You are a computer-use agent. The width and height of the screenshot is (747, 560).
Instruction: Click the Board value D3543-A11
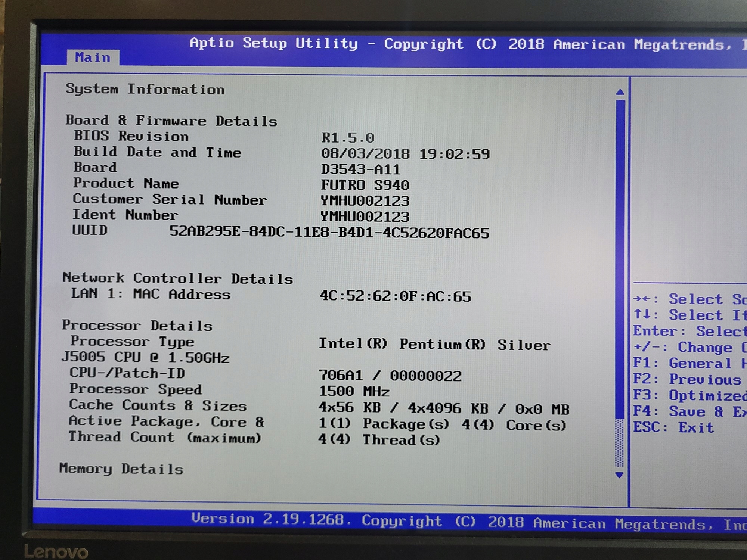click(360, 169)
